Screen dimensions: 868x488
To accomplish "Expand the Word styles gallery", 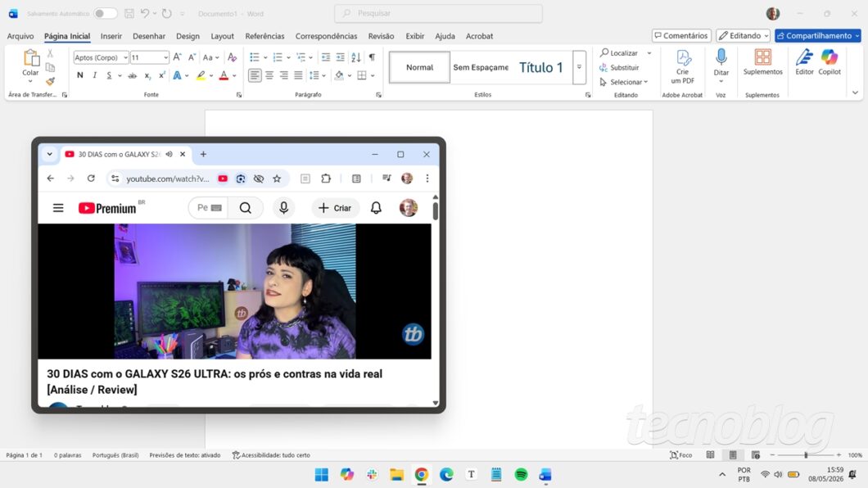I will pyautogui.click(x=579, y=67).
